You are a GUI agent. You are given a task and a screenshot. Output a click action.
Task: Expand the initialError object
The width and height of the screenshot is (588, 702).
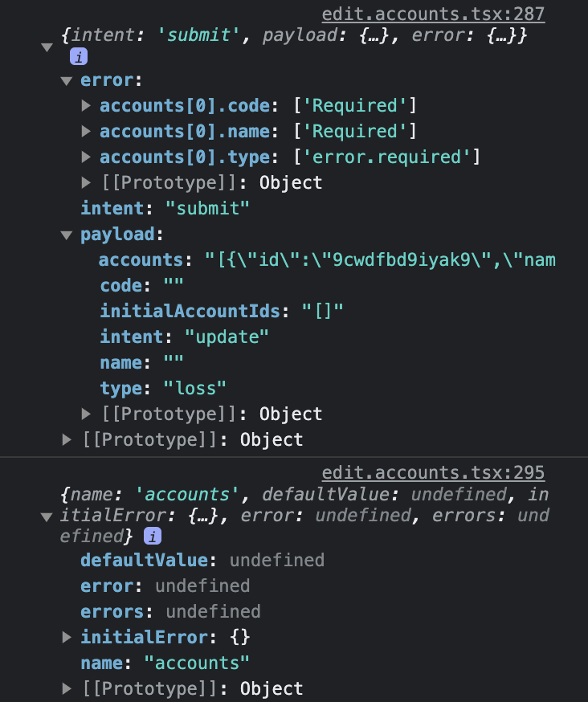click(68, 637)
